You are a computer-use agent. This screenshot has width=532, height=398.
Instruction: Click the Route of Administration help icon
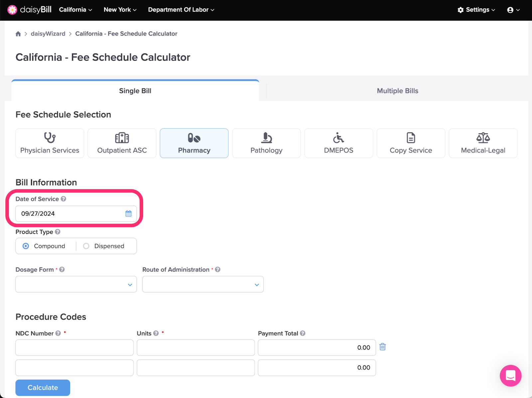click(218, 270)
